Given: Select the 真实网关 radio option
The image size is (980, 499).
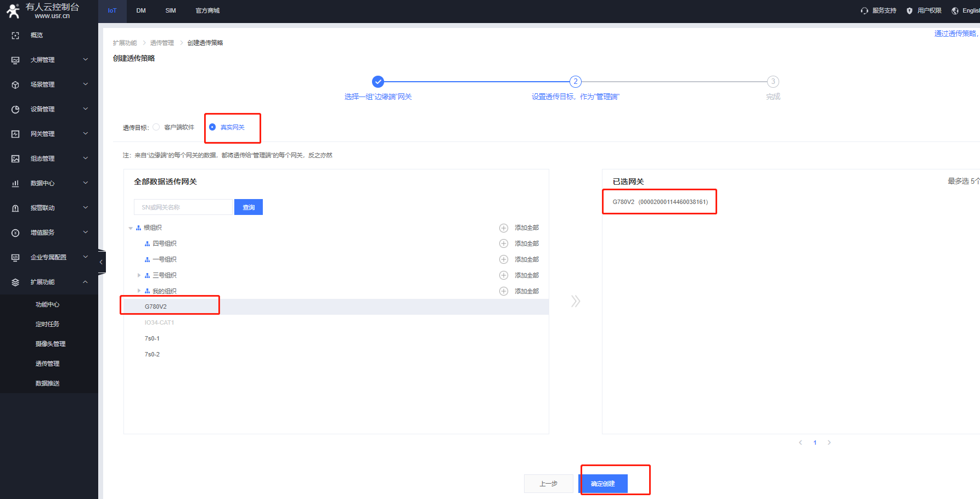Looking at the screenshot, I should point(212,127).
